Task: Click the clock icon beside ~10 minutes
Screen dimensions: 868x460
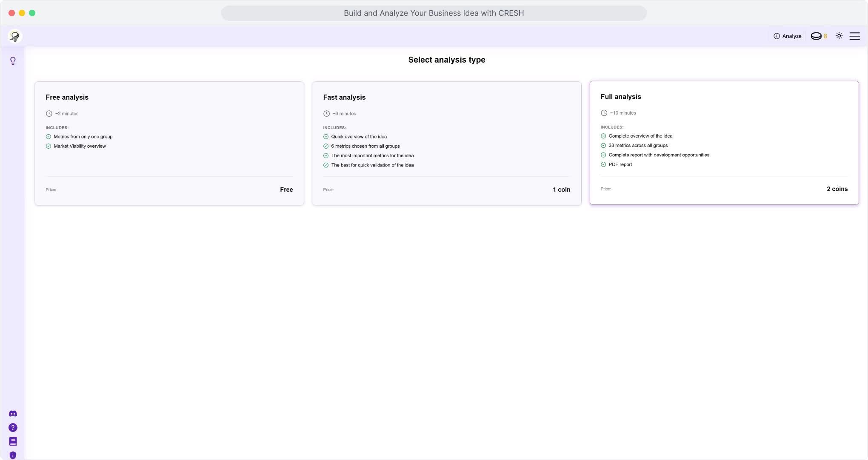Action: click(604, 113)
